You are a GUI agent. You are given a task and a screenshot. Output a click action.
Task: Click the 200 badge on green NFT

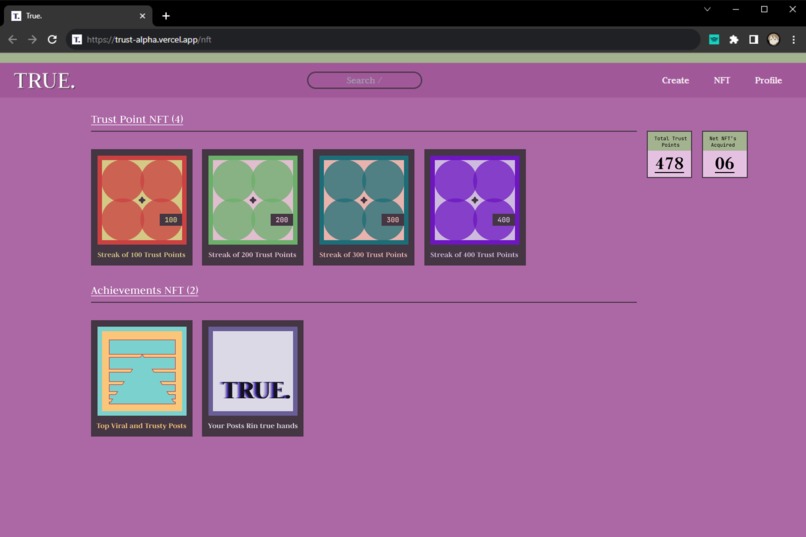282,219
